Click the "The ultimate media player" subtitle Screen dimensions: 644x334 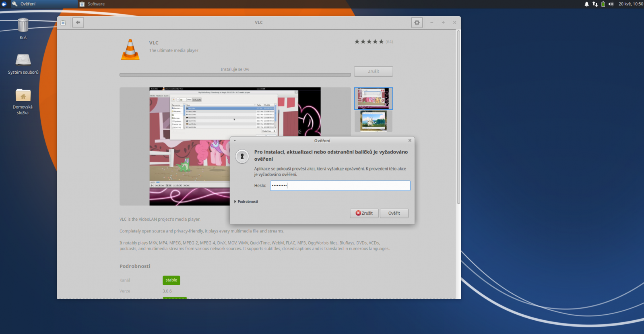click(x=173, y=50)
